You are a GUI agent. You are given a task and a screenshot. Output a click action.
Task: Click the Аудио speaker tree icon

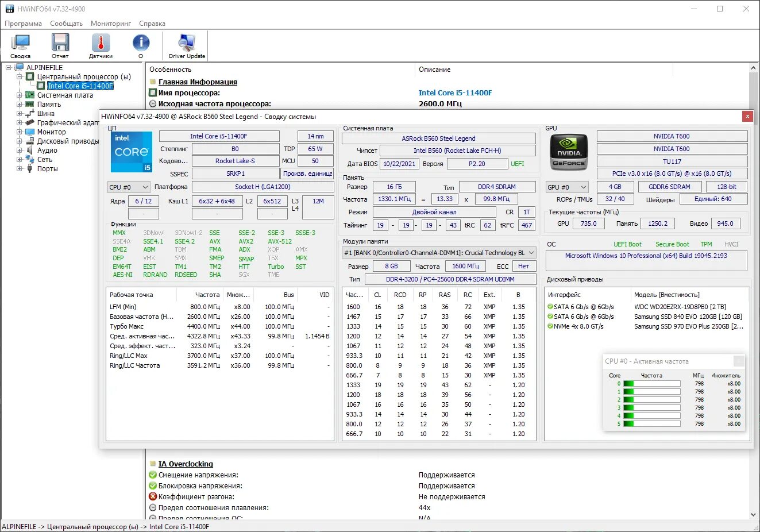click(30, 151)
